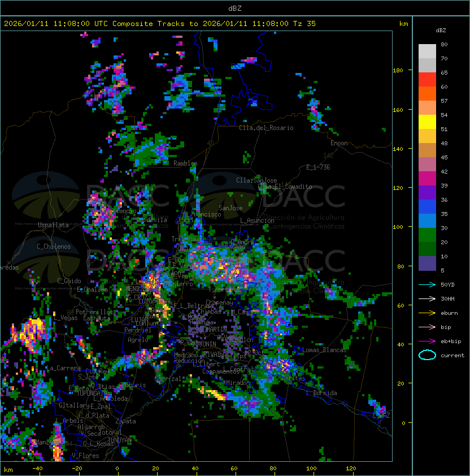Choose the green 20-30 dBZ swatch
This screenshot has width=470, height=476.
pos(427,235)
